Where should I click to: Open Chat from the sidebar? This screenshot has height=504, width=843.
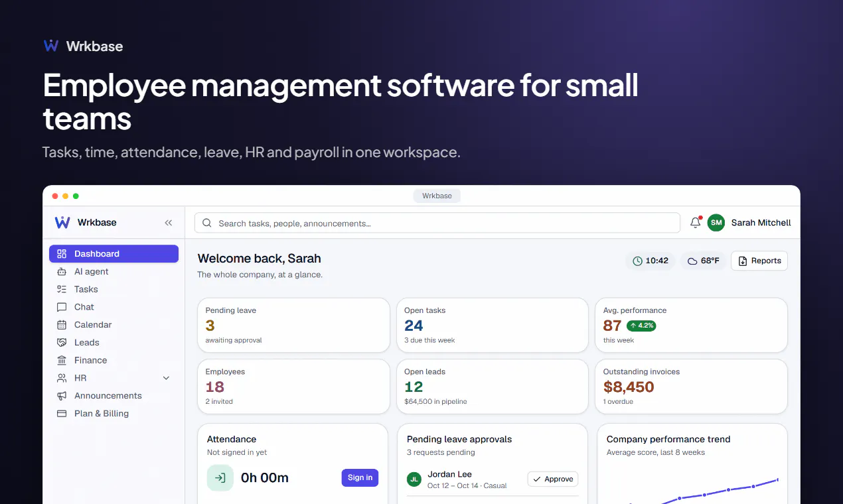[114, 307]
